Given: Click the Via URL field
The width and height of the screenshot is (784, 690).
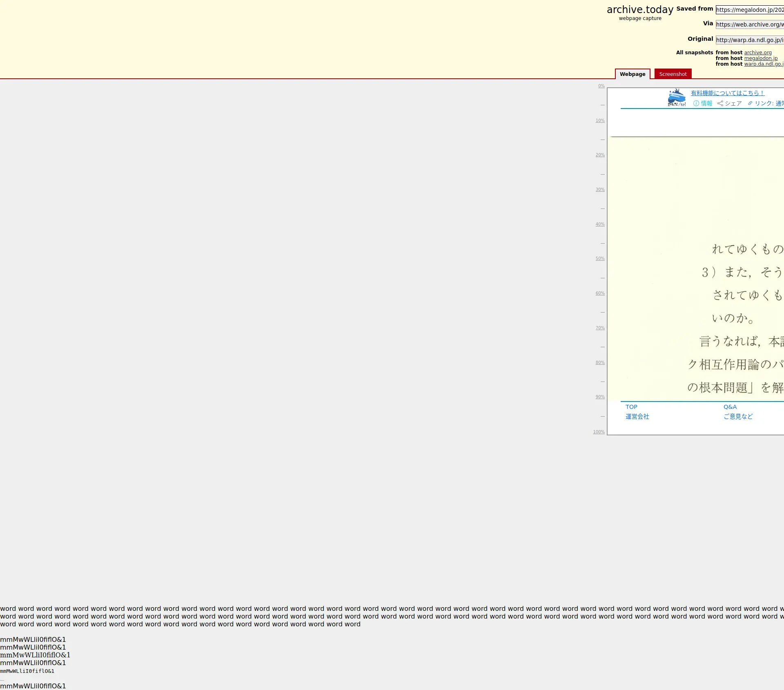Looking at the screenshot, I should (750, 24).
